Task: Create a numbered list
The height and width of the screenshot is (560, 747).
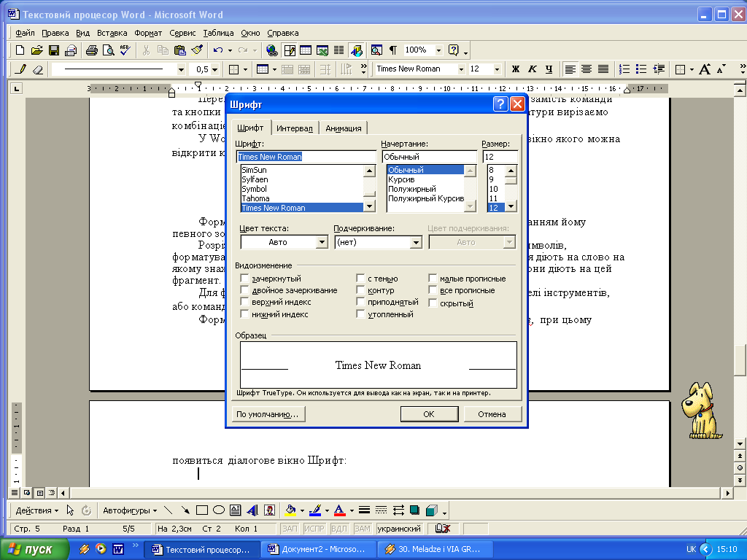Action: [x=624, y=69]
